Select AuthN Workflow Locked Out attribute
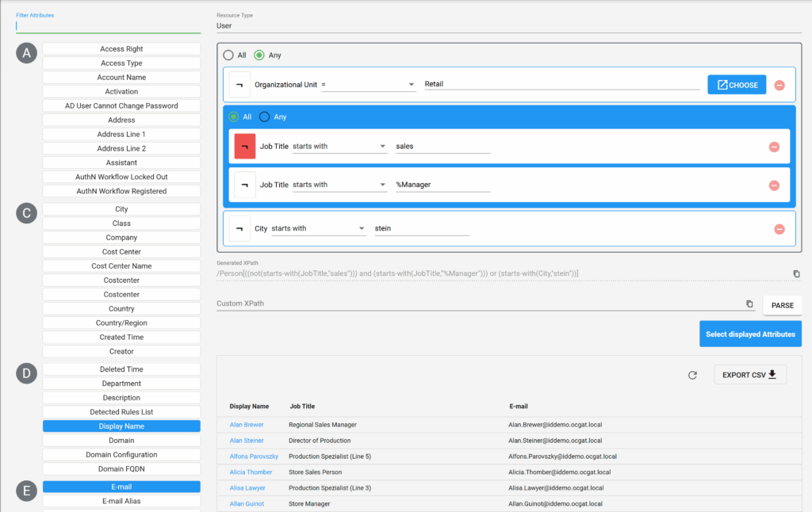The width and height of the screenshot is (812, 512). coord(121,177)
